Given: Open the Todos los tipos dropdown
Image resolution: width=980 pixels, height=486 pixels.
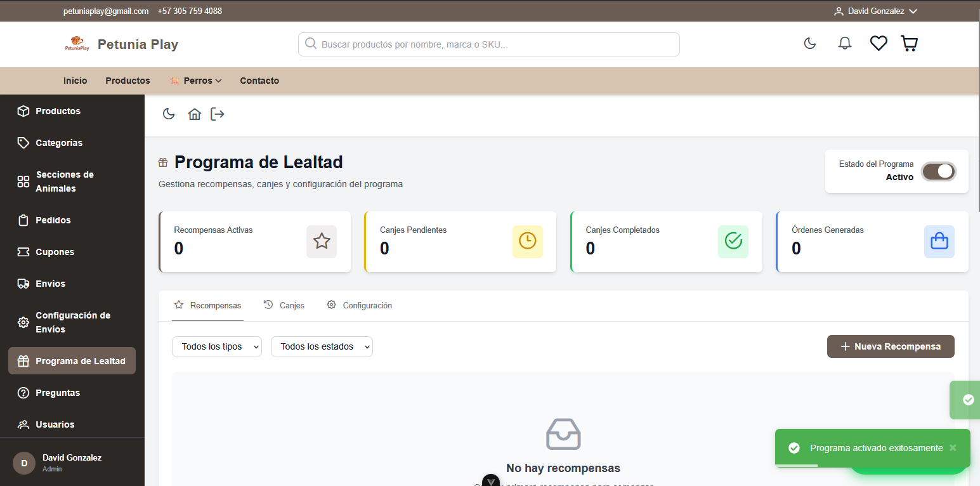Looking at the screenshot, I should (216, 346).
